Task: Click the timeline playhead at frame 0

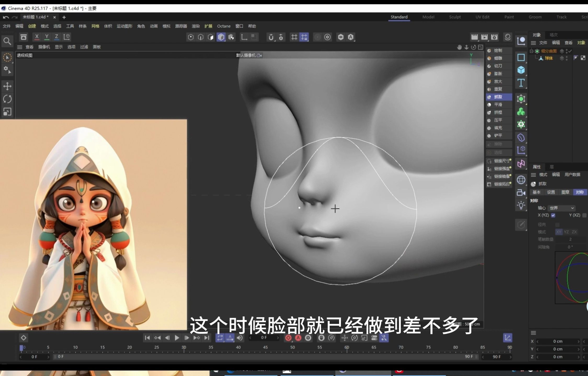Action: point(21,348)
